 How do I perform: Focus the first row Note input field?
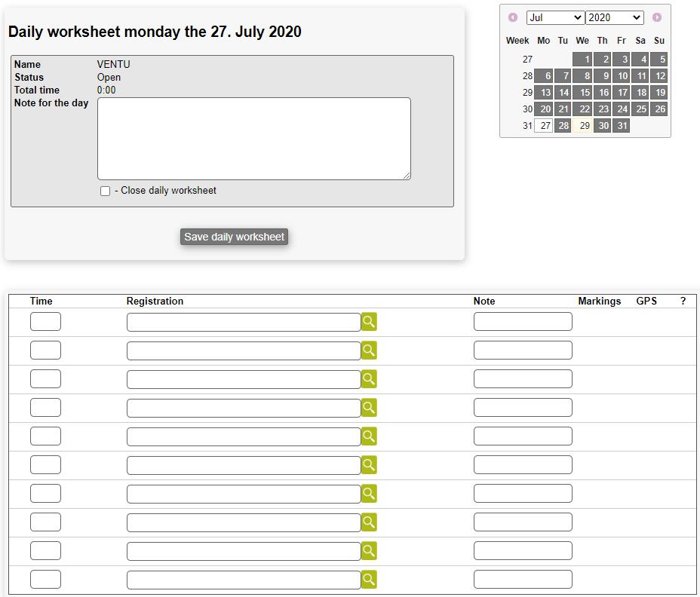click(523, 322)
